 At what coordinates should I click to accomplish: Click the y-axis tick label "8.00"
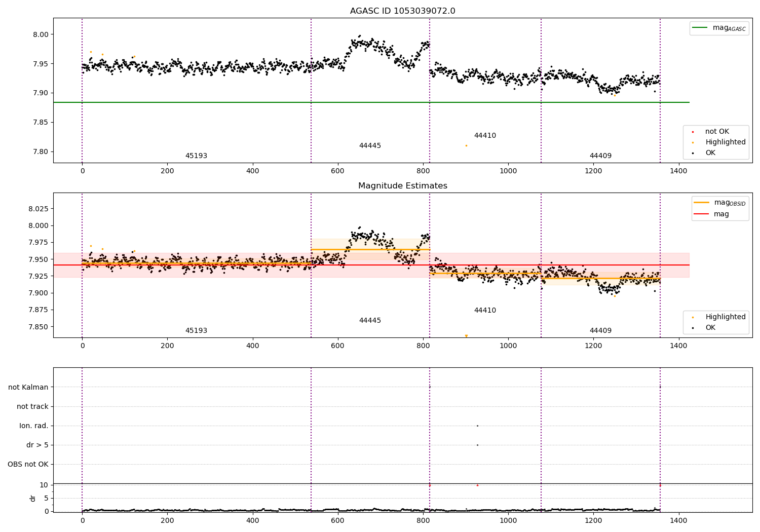point(41,35)
